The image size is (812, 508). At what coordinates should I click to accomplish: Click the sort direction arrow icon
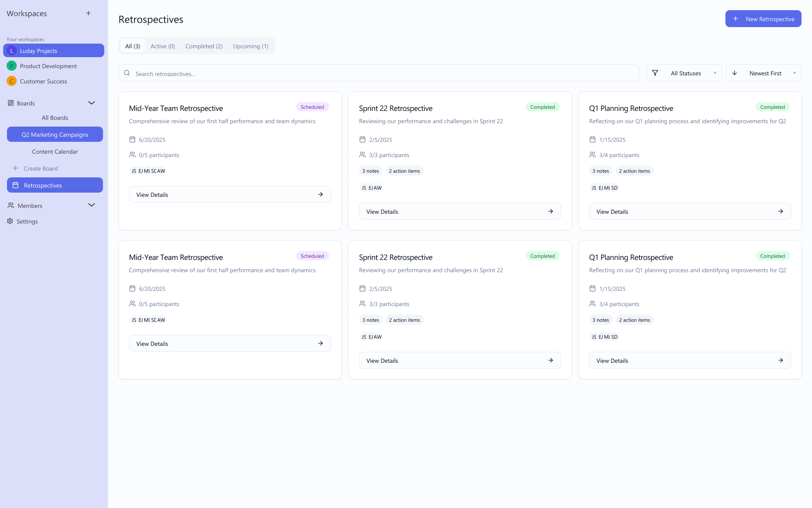point(735,73)
